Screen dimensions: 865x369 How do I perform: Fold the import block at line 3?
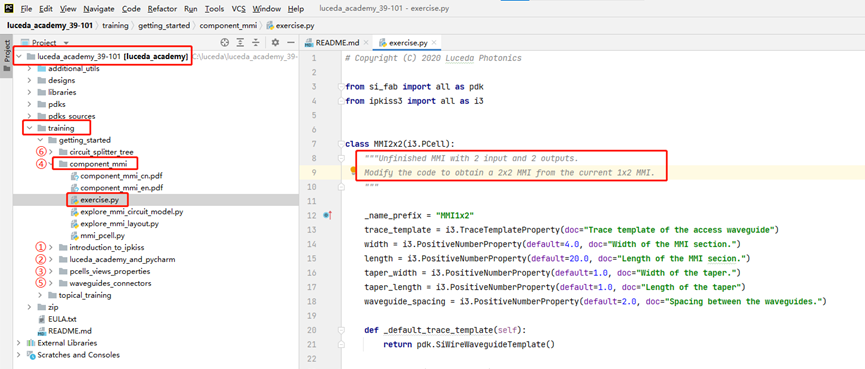341,87
